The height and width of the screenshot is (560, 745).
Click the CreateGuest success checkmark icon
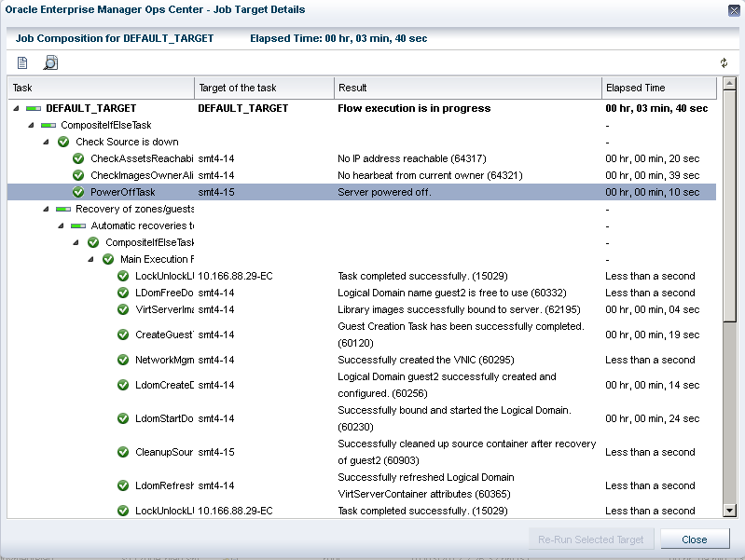coord(123,335)
